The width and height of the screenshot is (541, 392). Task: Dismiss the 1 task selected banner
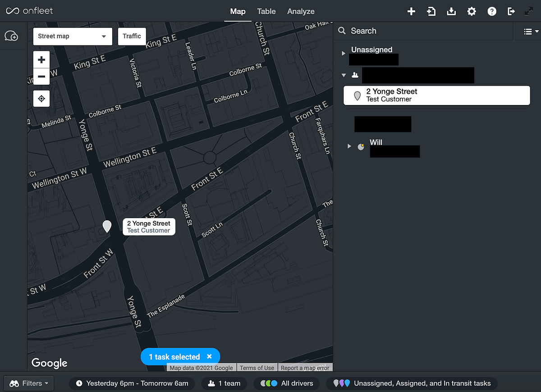pos(209,356)
